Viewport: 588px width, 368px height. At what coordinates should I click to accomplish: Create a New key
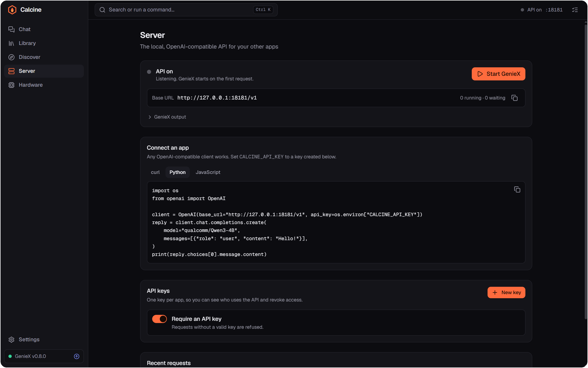coord(506,292)
